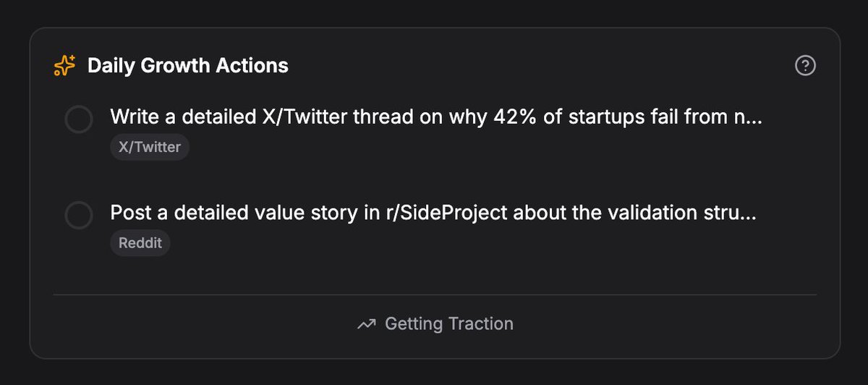868x385 pixels.
Task: Select the X/Twitter platform tag
Action: coord(150,147)
